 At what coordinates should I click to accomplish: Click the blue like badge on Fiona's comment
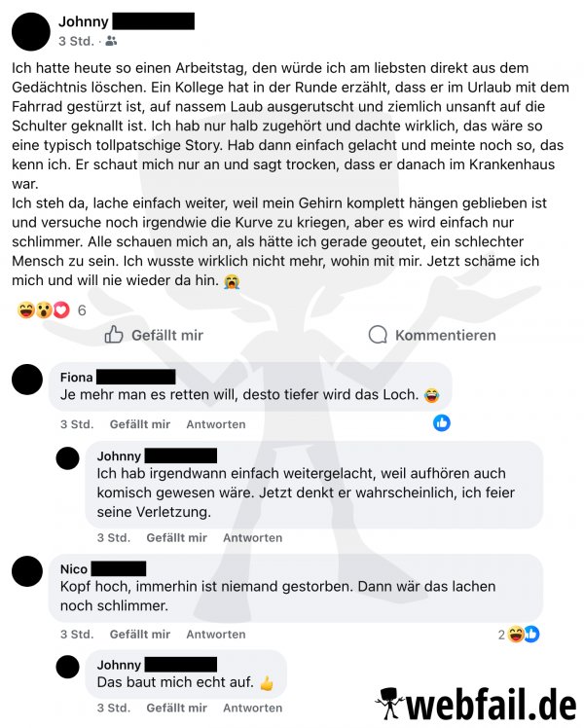[442, 423]
